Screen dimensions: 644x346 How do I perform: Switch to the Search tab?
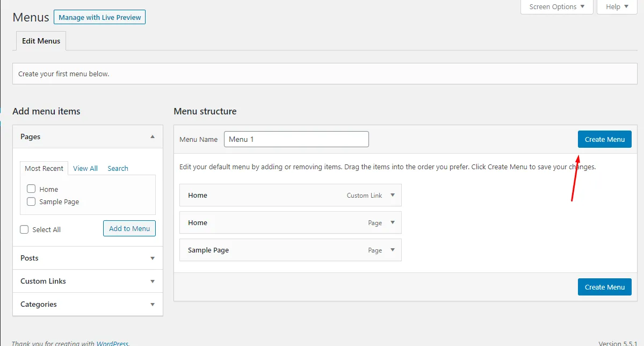pyautogui.click(x=118, y=169)
